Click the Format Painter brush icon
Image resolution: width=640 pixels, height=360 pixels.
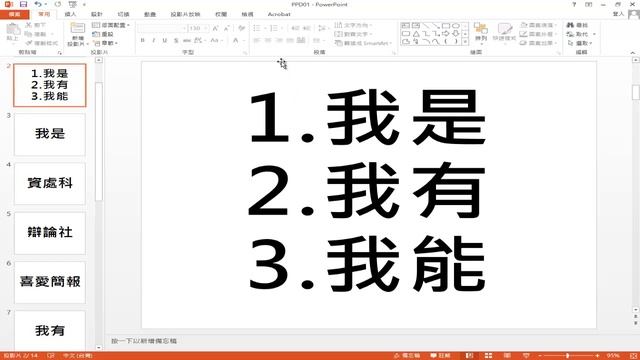29,43
